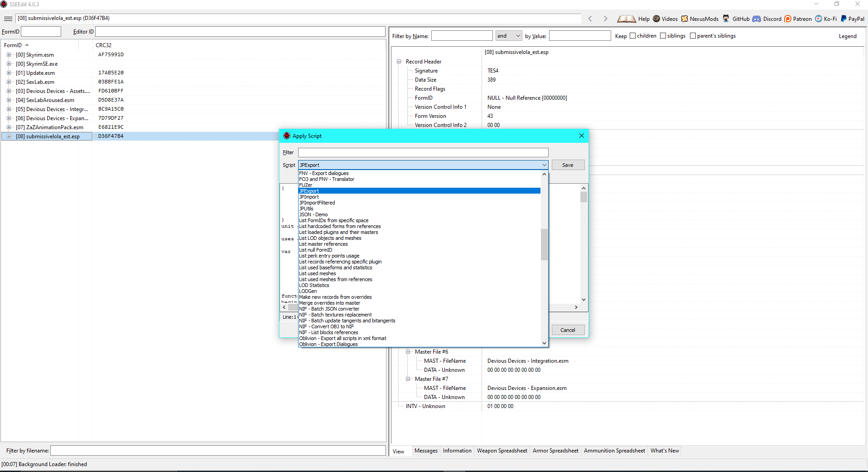Select List master references script
The width and height of the screenshot is (868, 472).
(419, 244)
